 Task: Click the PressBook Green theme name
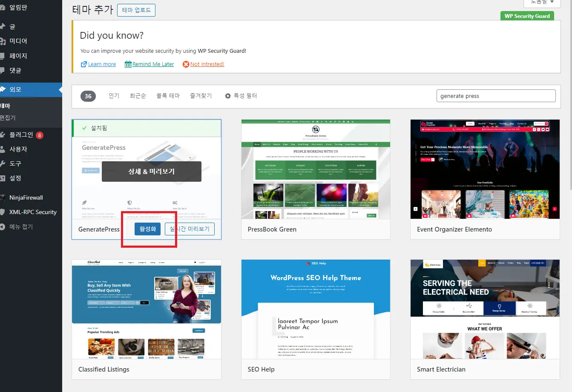272,229
